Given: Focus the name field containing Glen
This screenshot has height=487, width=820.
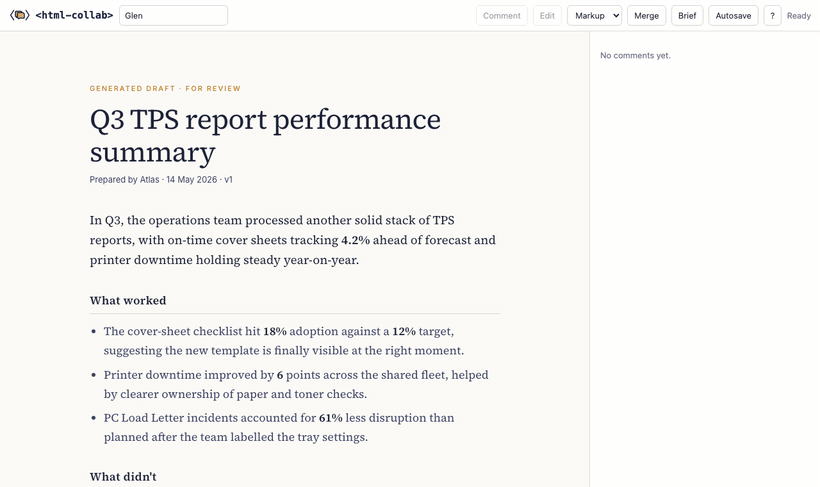Looking at the screenshot, I should click(x=173, y=16).
